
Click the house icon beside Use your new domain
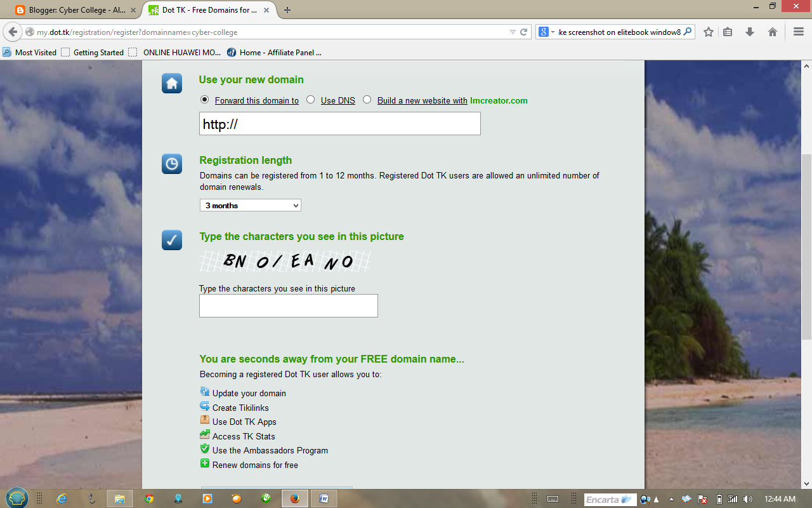pyautogui.click(x=172, y=83)
